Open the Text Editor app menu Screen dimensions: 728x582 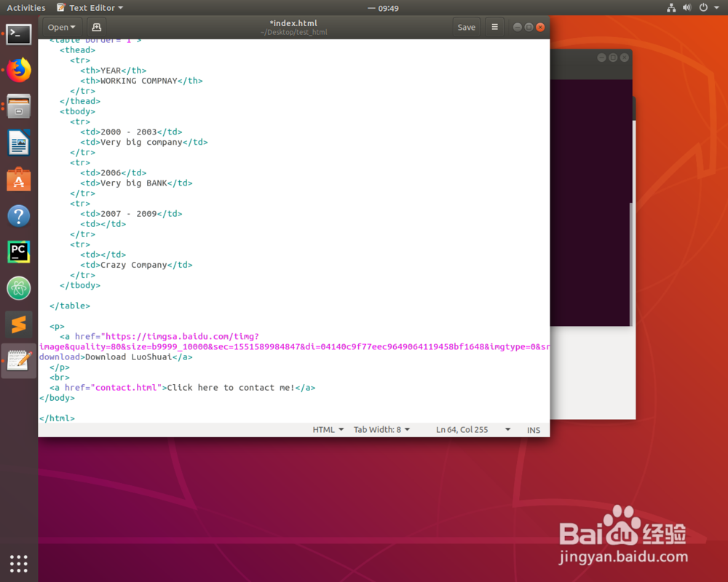click(90, 8)
